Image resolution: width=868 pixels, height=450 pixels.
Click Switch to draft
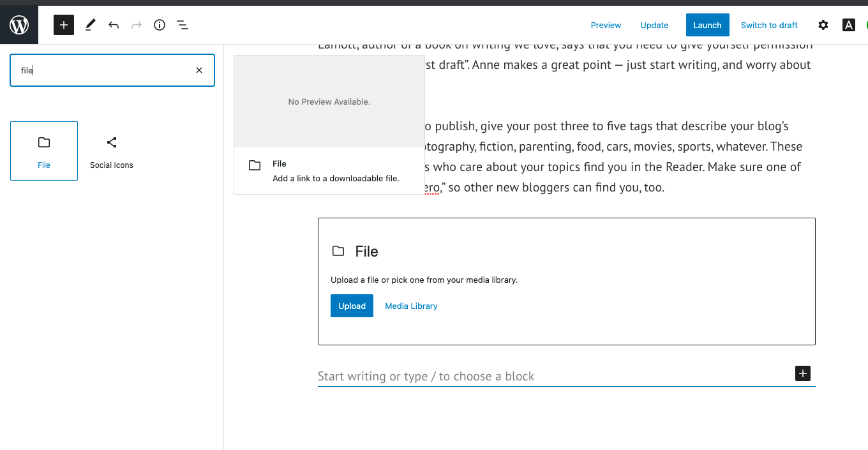click(769, 25)
